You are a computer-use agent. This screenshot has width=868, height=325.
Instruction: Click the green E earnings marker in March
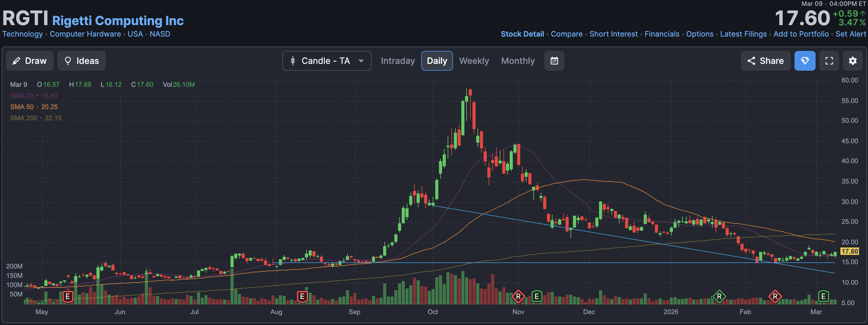[824, 296]
